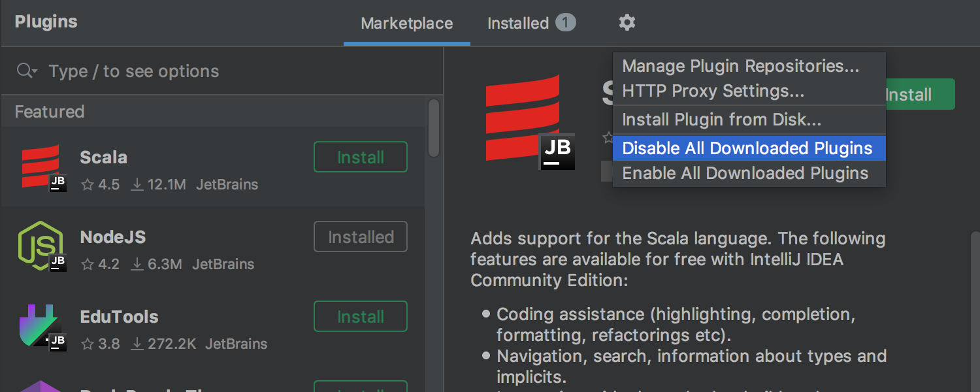Image resolution: width=980 pixels, height=392 pixels.
Task: Choose "Install Plugin from Disk..."
Action: (x=721, y=120)
